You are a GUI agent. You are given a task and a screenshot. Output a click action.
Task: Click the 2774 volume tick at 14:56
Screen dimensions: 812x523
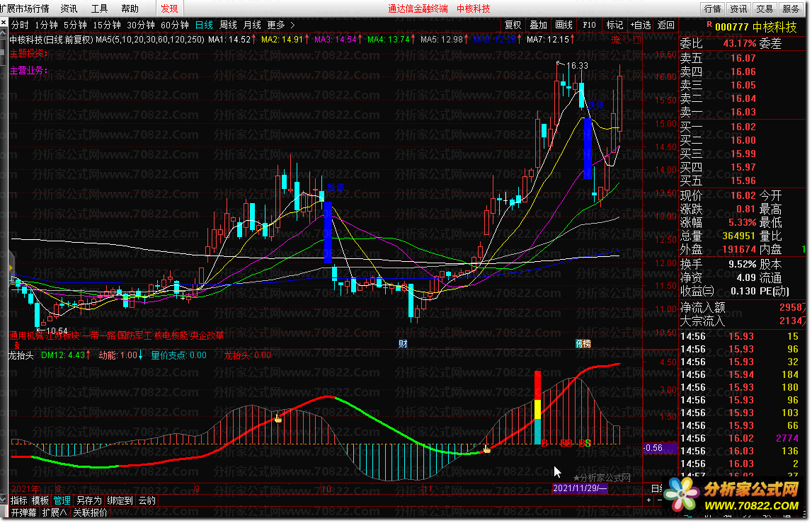pos(787,439)
